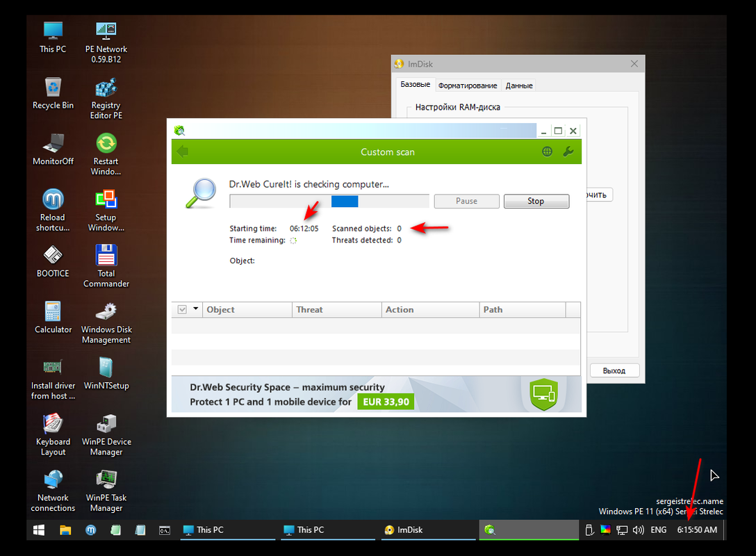Expand the dropdown arrow beside results checkbox
This screenshot has width=756, height=556.
click(196, 309)
